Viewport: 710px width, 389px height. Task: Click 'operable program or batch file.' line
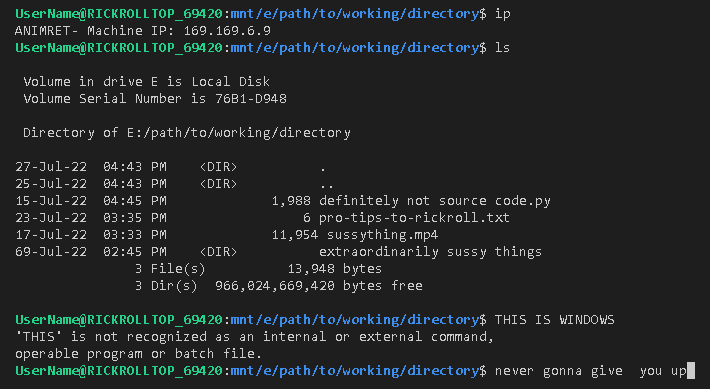click(139, 354)
